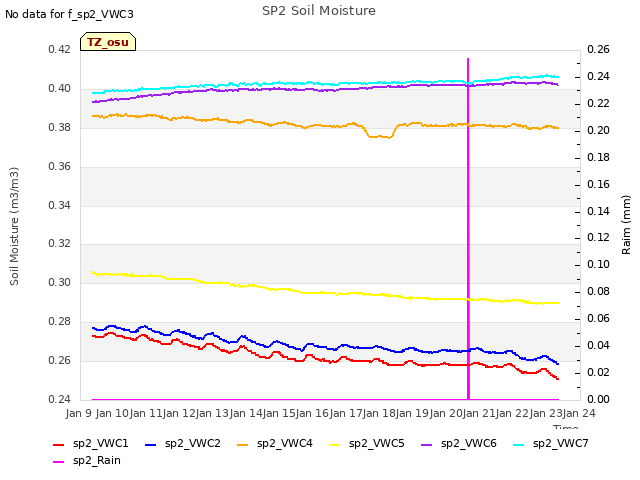Screen dimensions: 640x480
Task: Click the cyan sp2_VWC7 legend color marker
Action: click(518, 444)
